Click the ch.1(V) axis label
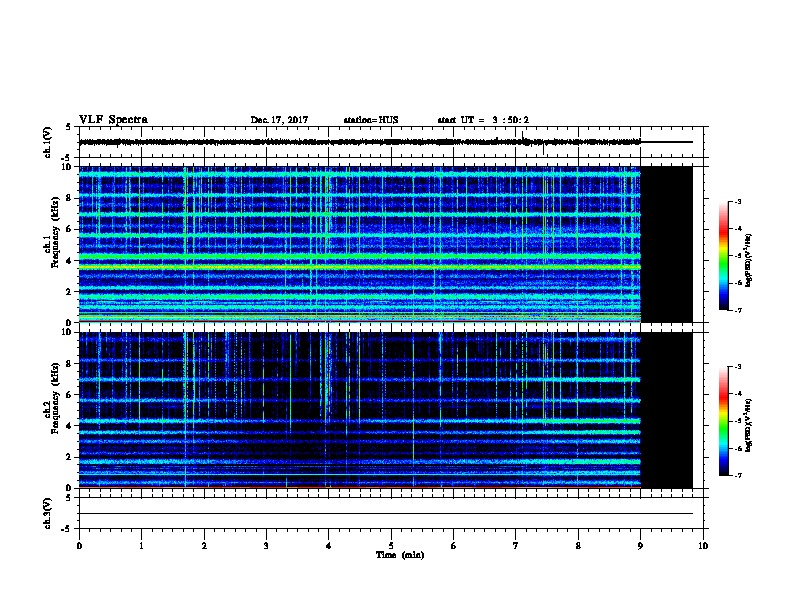Image resolution: width=792 pixels, height=612 pixels. coord(47,142)
